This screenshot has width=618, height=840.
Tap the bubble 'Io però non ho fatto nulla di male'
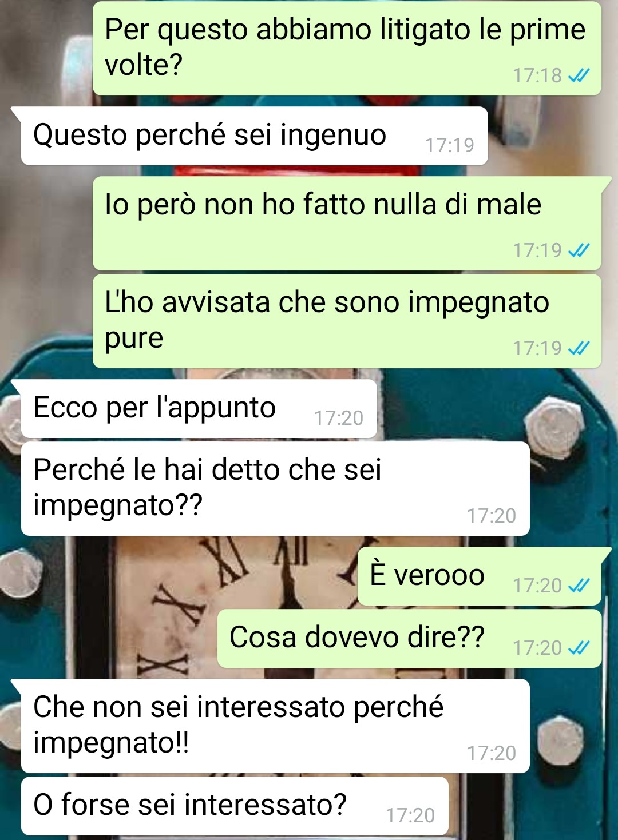pos(347,223)
